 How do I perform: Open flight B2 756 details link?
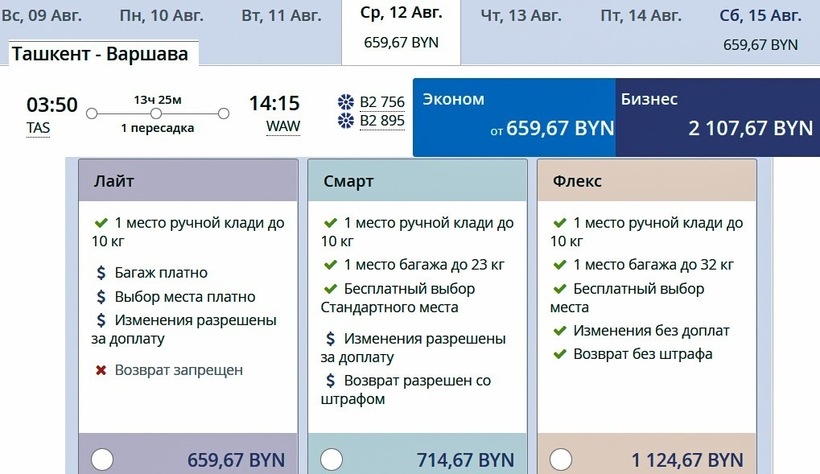point(382,102)
